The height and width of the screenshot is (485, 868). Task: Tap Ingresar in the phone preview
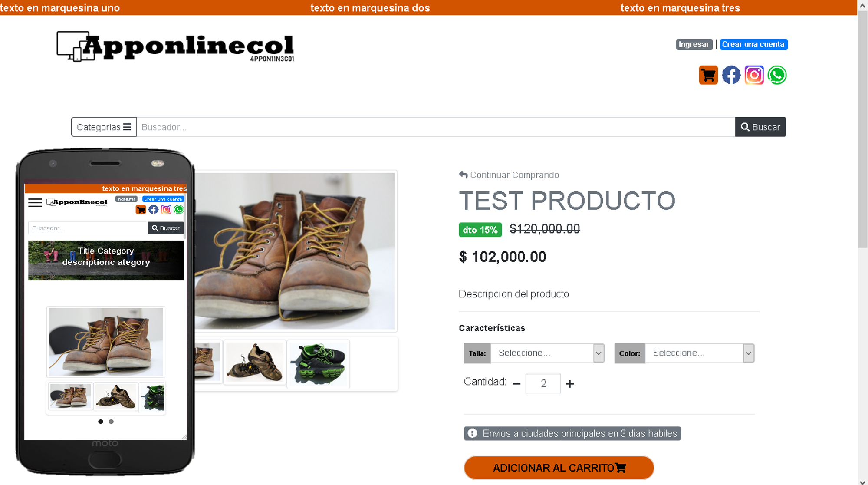click(x=126, y=199)
